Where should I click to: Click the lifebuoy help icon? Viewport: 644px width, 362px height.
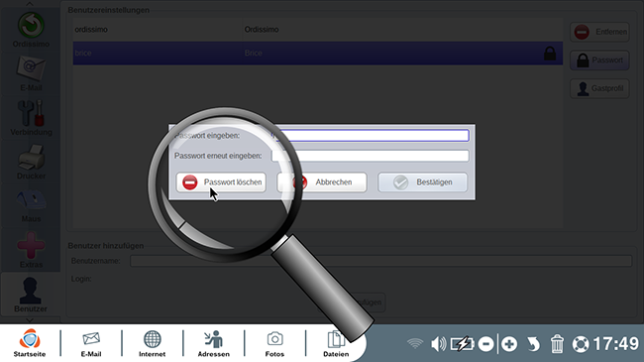[581, 344]
